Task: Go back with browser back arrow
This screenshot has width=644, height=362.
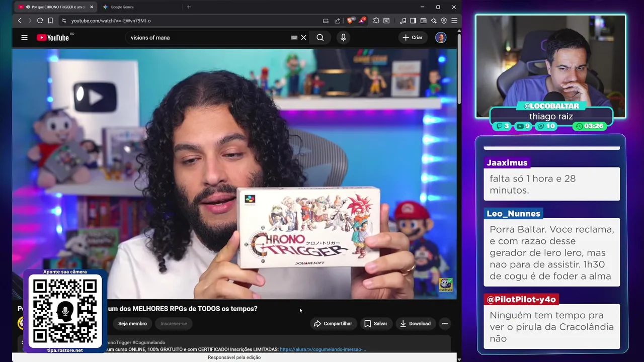Action: click(x=20, y=21)
